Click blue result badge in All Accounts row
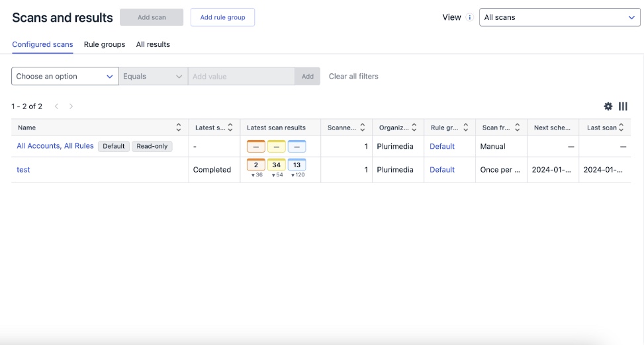The image size is (644, 345). point(297,147)
